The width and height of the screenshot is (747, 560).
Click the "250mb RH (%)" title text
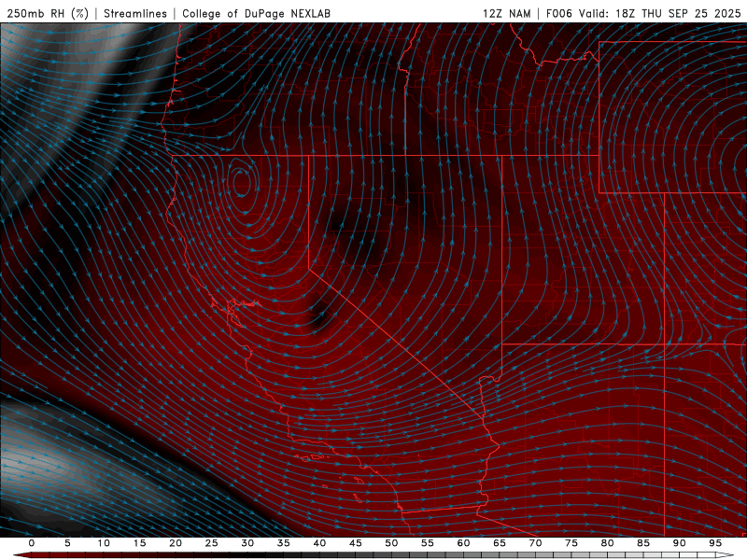(48, 13)
